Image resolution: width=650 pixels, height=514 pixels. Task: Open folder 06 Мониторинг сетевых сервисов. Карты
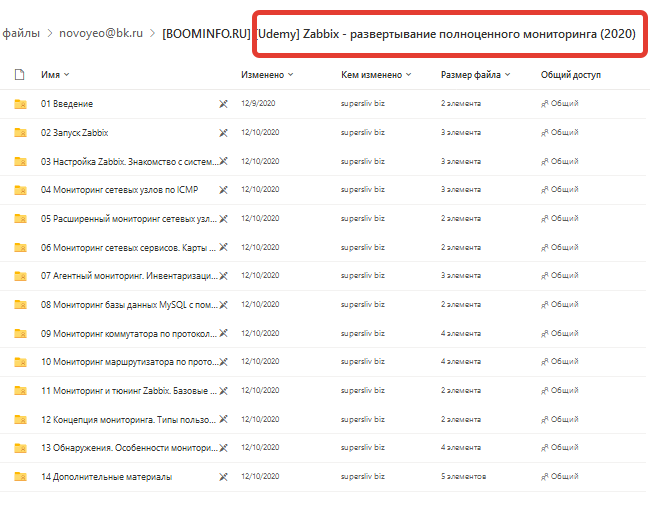click(x=129, y=247)
